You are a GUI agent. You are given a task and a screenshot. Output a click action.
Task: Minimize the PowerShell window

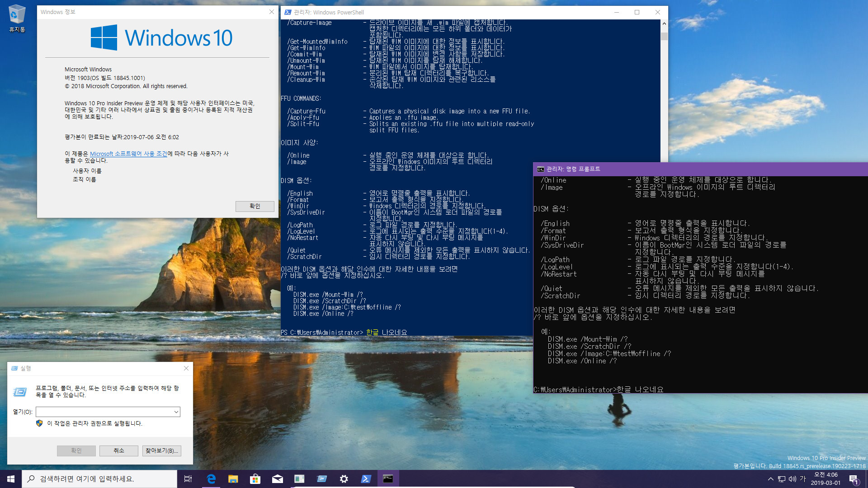616,12
